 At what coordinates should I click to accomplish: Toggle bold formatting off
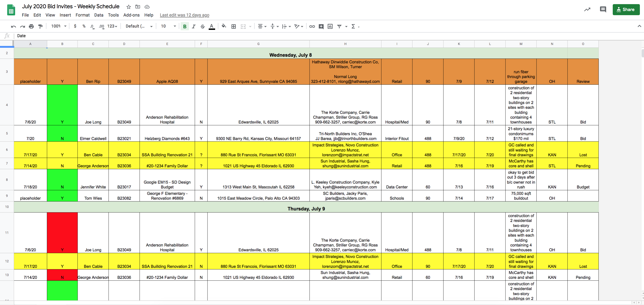(x=185, y=26)
